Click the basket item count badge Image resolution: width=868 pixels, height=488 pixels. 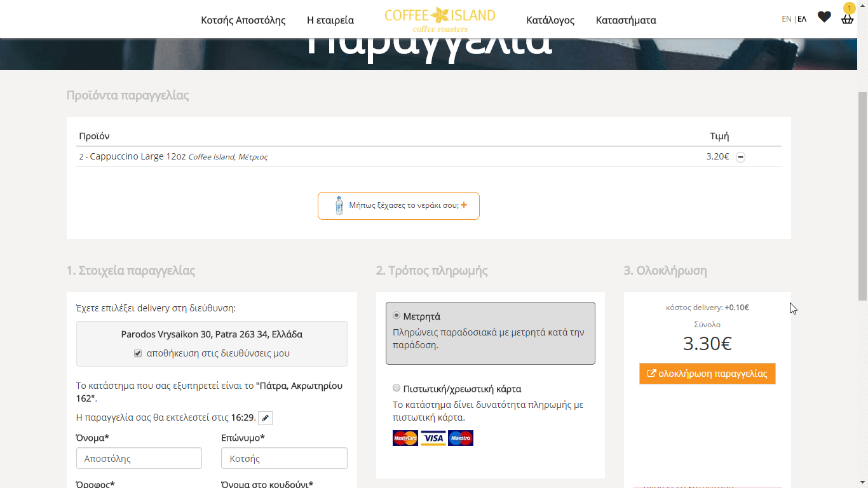[x=849, y=8]
